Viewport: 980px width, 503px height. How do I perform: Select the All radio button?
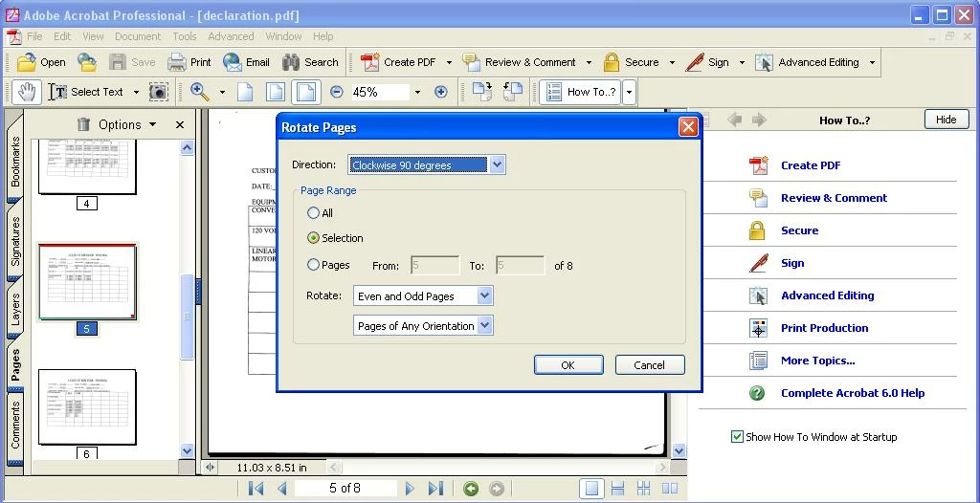point(313,213)
